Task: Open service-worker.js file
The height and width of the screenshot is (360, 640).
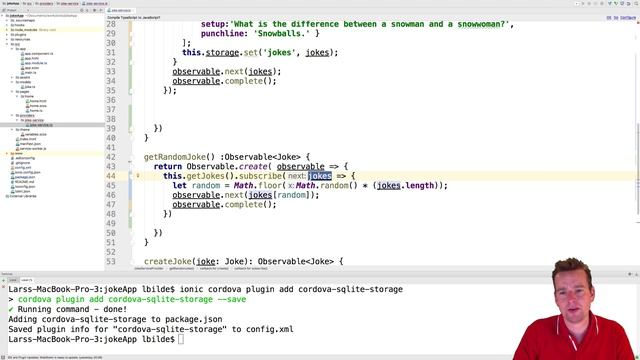Action: (x=31, y=149)
